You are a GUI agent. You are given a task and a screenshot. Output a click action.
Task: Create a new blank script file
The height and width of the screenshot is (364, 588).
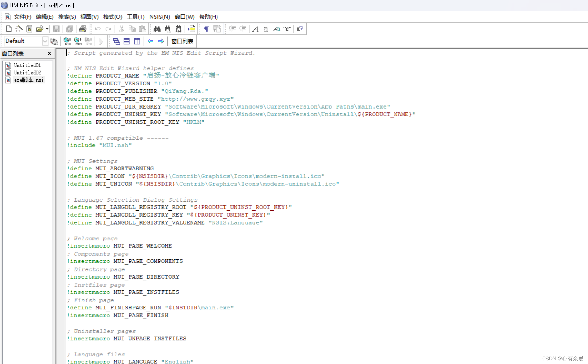9,29
